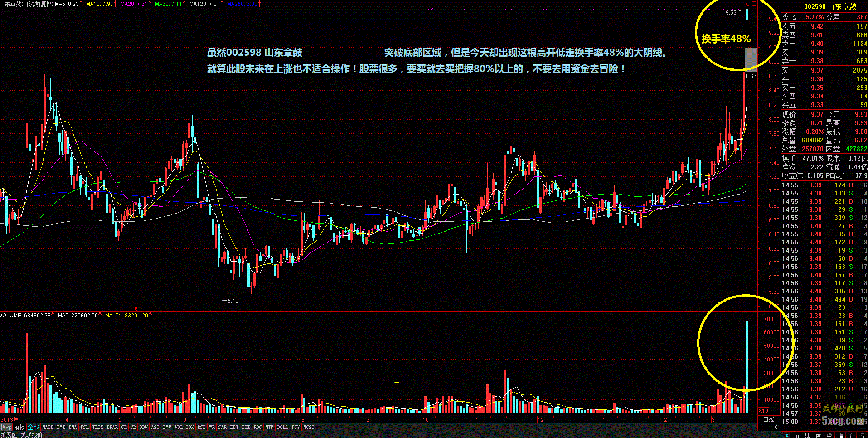Open the 指标 tab
868x438 pixels.
click(6, 427)
